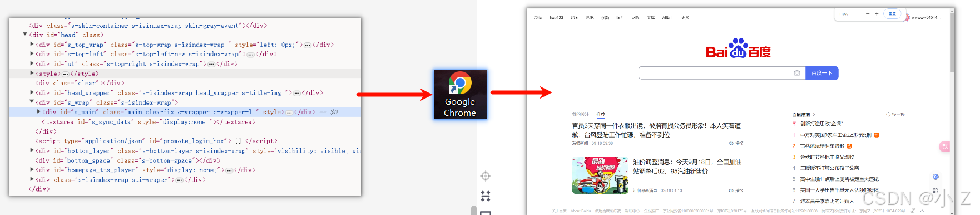Click the QR code icon on the right side

[x=936, y=190]
